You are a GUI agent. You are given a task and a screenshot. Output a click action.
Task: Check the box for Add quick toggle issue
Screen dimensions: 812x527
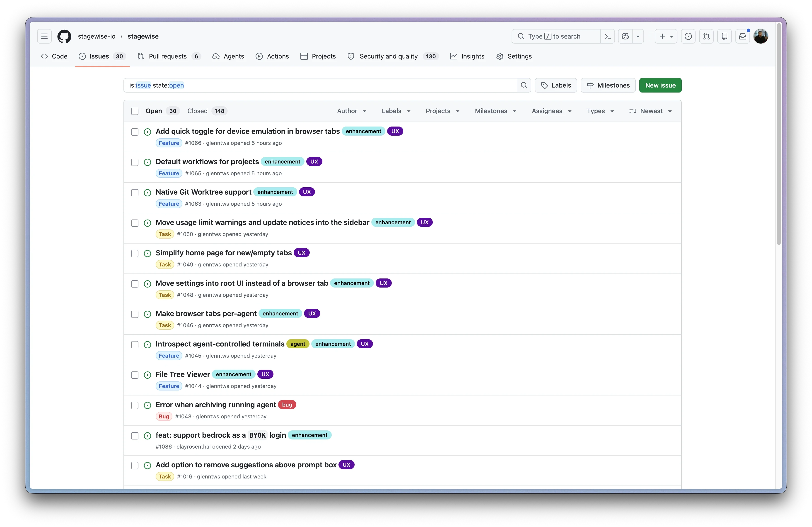pos(135,132)
